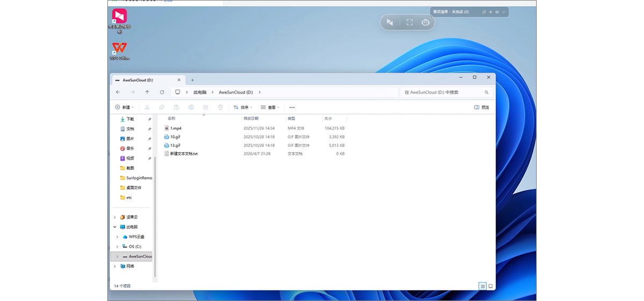644x301 pixels.
Task: Click chevron after AweSunCloud (D:) in breadcrumb
Action: pyautogui.click(x=259, y=92)
